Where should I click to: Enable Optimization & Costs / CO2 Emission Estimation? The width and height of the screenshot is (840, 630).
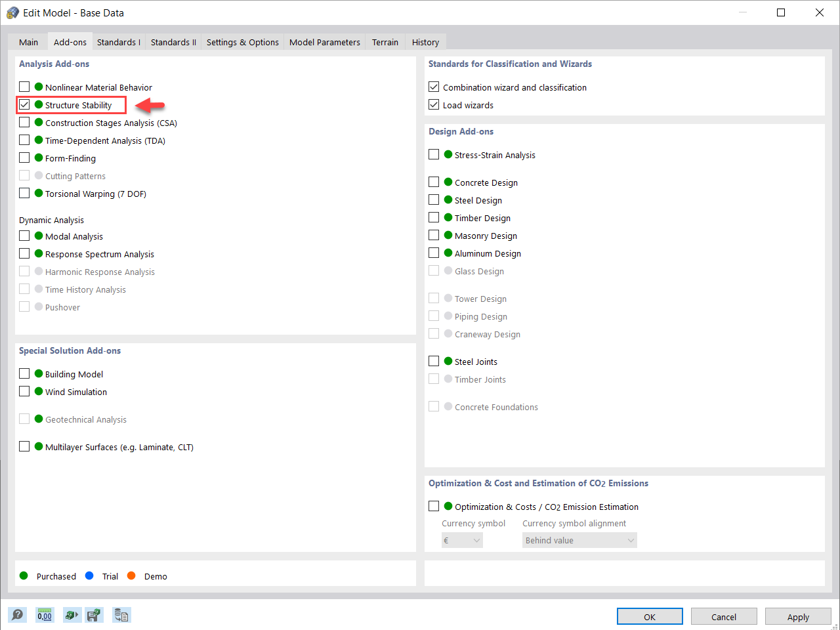[434, 506]
